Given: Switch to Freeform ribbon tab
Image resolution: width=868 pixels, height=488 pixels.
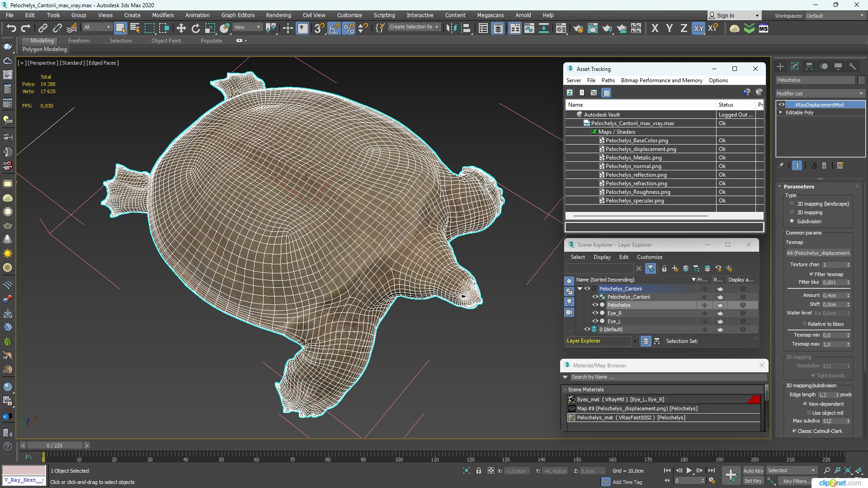Looking at the screenshot, I should 79,41.
